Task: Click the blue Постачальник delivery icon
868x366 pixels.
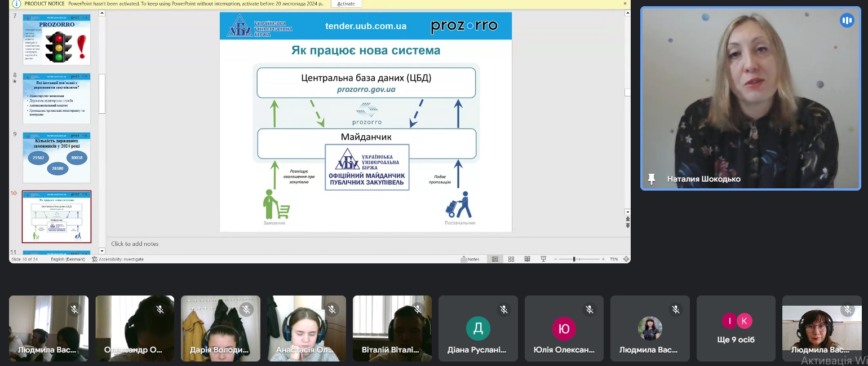Action: coord(459,205)
